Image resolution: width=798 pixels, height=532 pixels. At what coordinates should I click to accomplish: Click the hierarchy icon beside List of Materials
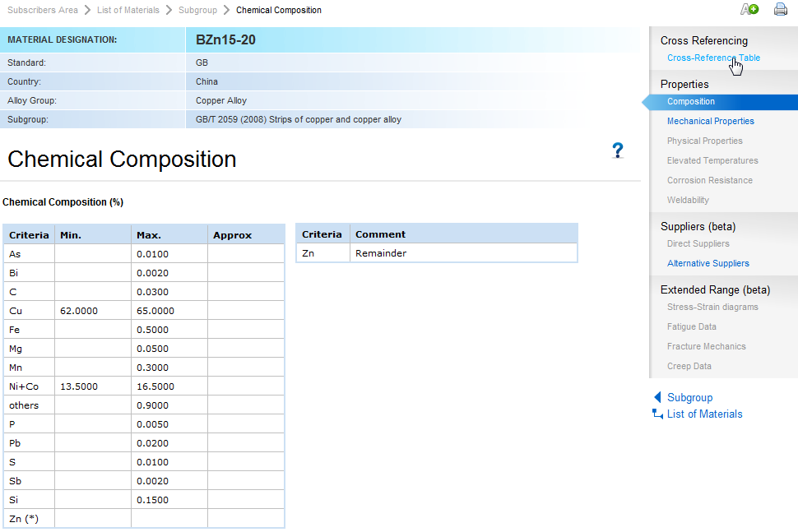point(657,414)
